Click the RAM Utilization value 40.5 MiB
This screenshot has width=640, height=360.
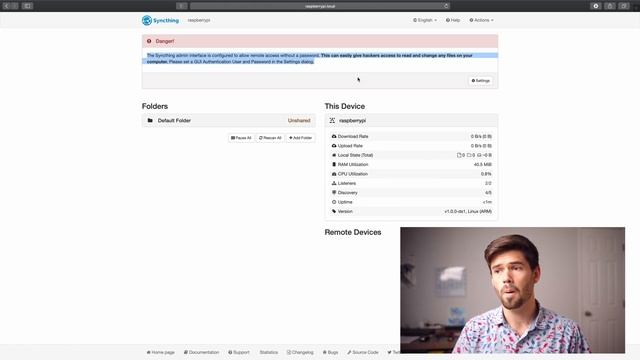pos(482,164)
